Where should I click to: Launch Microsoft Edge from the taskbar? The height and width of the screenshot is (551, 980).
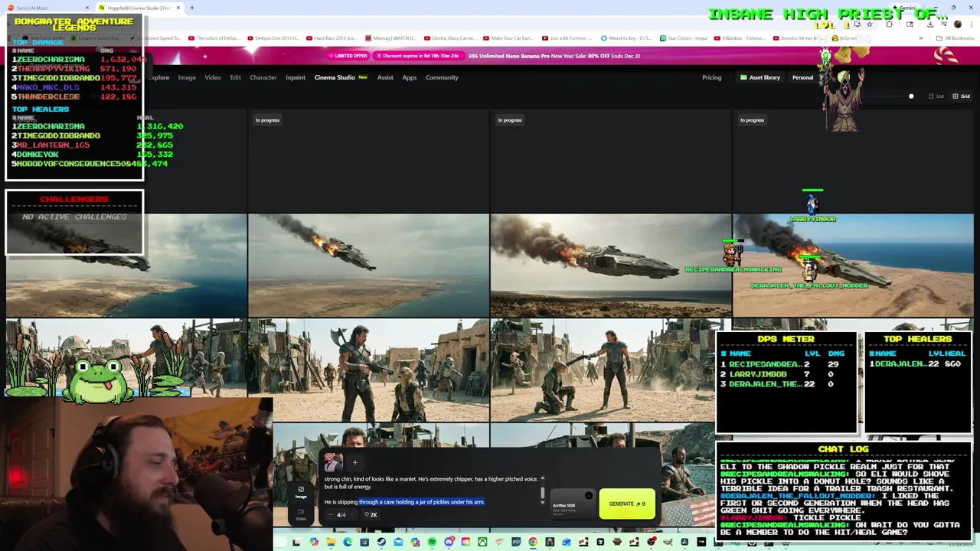(348, 542)
